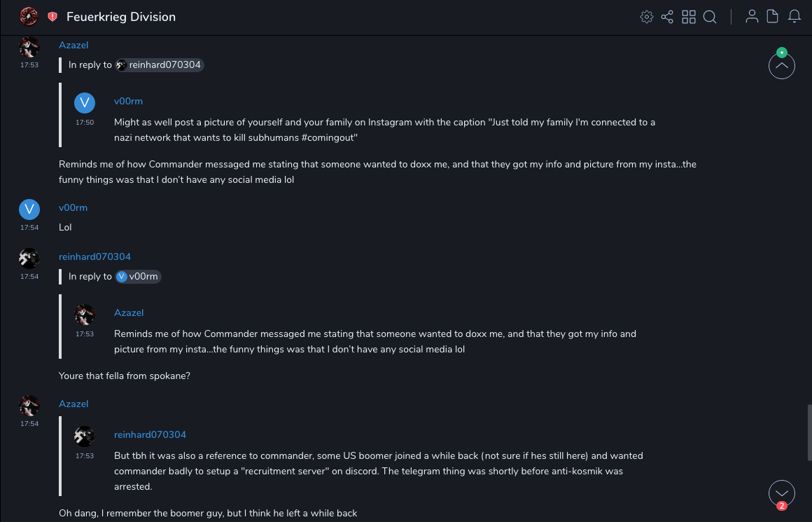
Task: Click the share room icon
Action: point(667,17)
